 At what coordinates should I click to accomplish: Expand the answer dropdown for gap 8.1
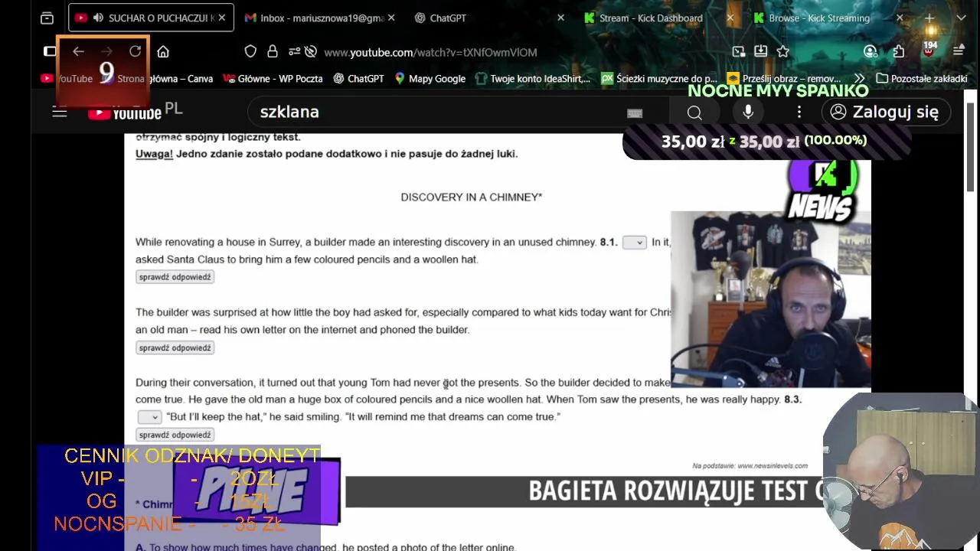[634, 243]
